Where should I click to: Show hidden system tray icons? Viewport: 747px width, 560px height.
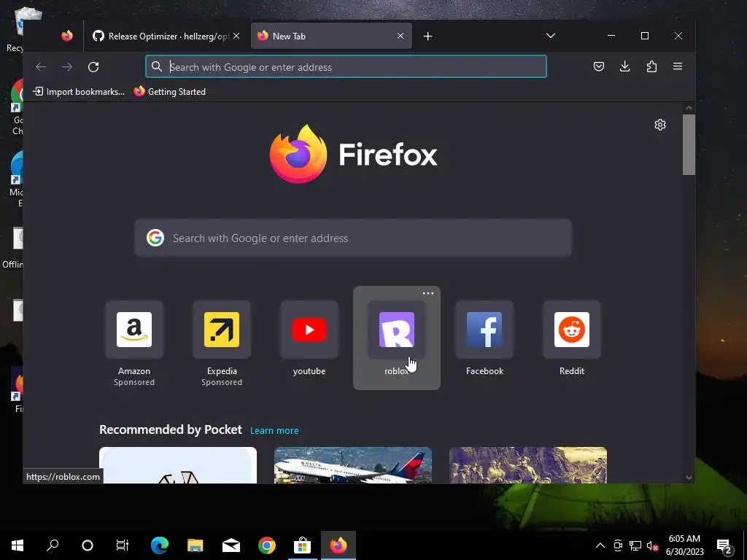(600, 545)
